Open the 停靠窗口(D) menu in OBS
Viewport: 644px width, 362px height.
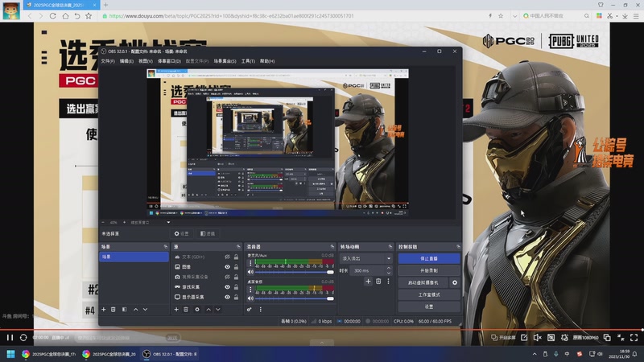pyautogui.click(x=169, y=61)
